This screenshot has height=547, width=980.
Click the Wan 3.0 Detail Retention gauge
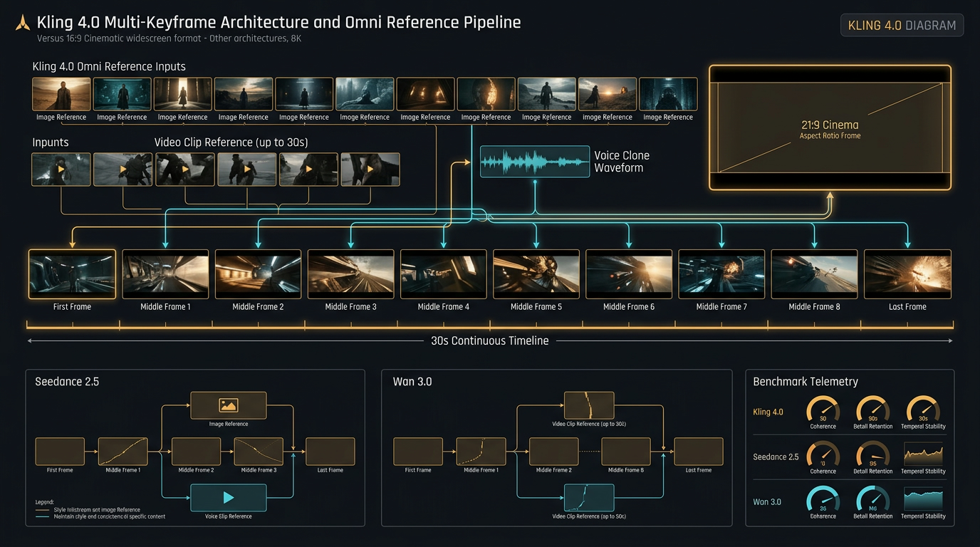click(872, 499)
